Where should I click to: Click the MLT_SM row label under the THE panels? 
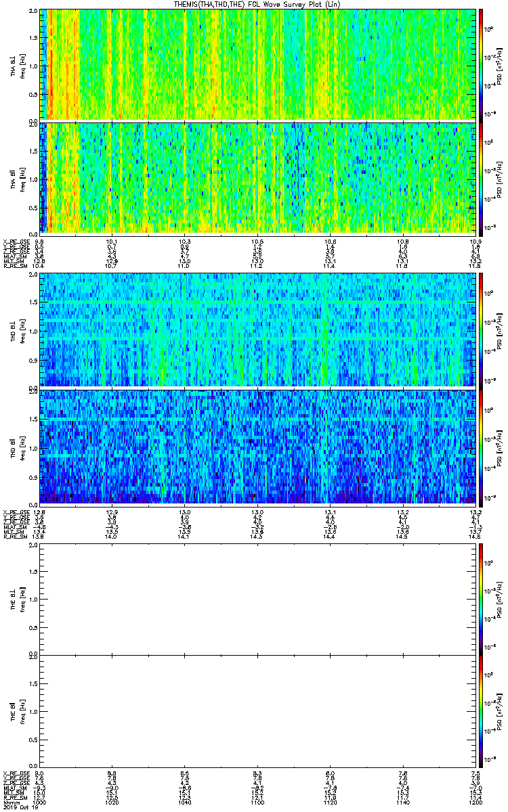click(x=14, y=793)
